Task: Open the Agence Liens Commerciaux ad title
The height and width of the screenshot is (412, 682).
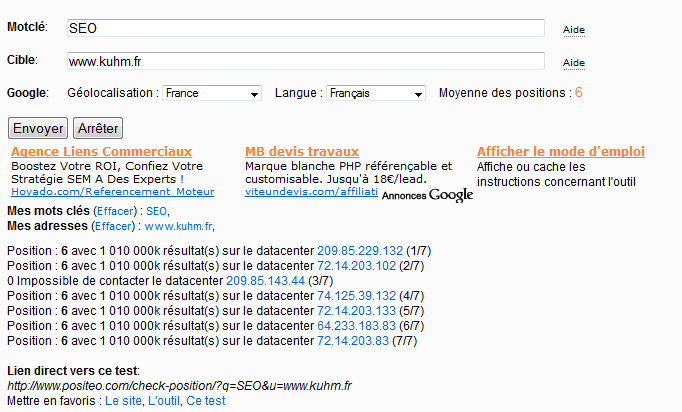Action: pyautogui.click(x=101, y=151)
